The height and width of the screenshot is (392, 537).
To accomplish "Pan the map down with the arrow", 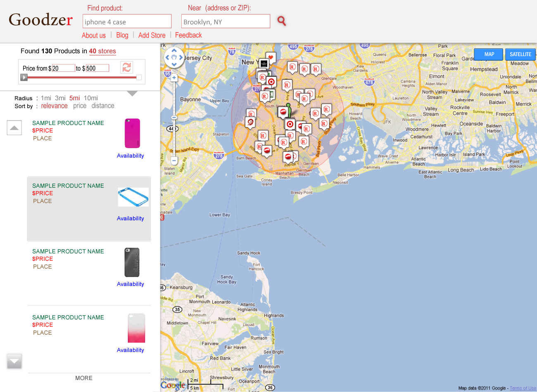I will (x=174, y=64).
